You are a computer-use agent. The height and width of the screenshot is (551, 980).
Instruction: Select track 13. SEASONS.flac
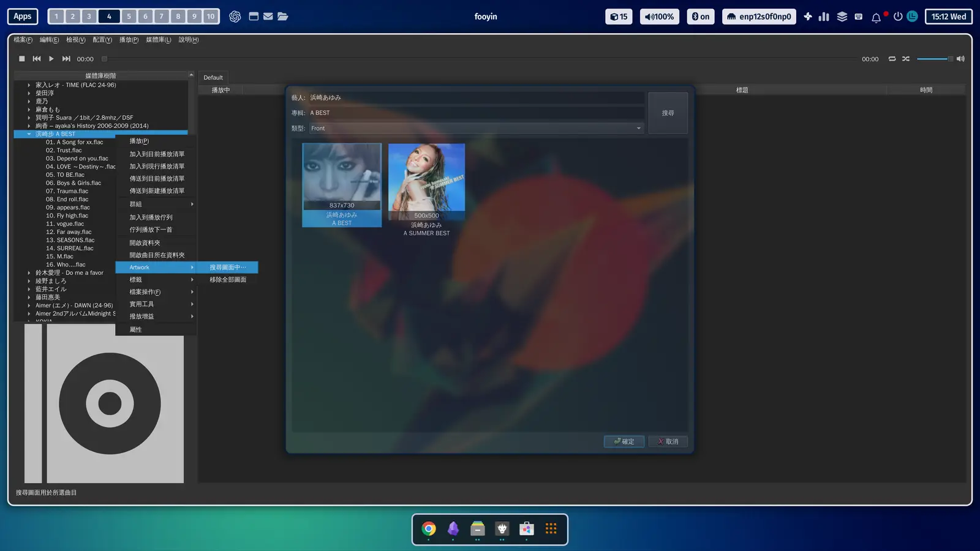click(70, 240)
